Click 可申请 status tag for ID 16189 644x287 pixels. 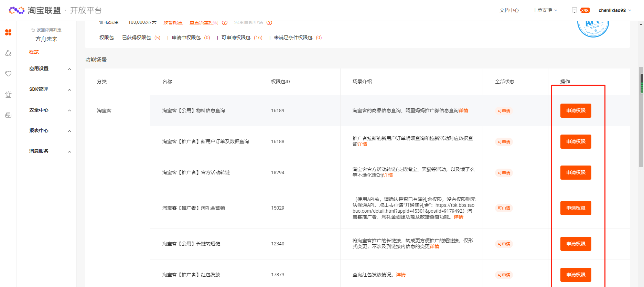coord(504,110)
